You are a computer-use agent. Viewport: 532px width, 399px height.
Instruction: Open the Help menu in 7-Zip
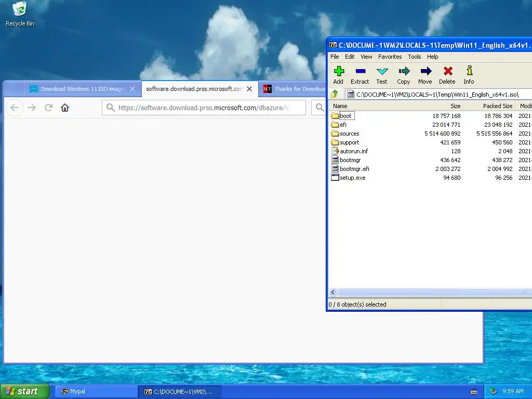tap(432, 57)
